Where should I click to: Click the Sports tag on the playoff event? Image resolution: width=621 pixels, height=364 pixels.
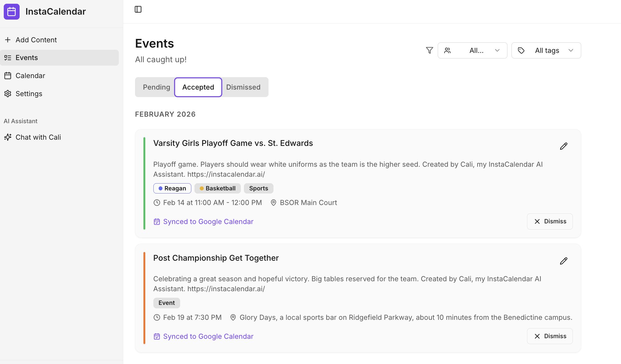click(258, 188)
